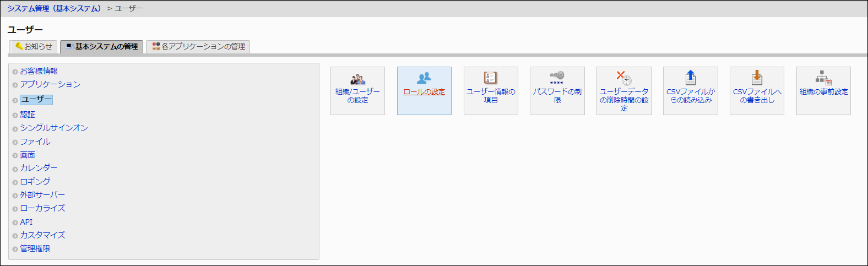The image size is (868, 266).
Task: Open 組織の事前設定 icon
Action: point(823,78)
